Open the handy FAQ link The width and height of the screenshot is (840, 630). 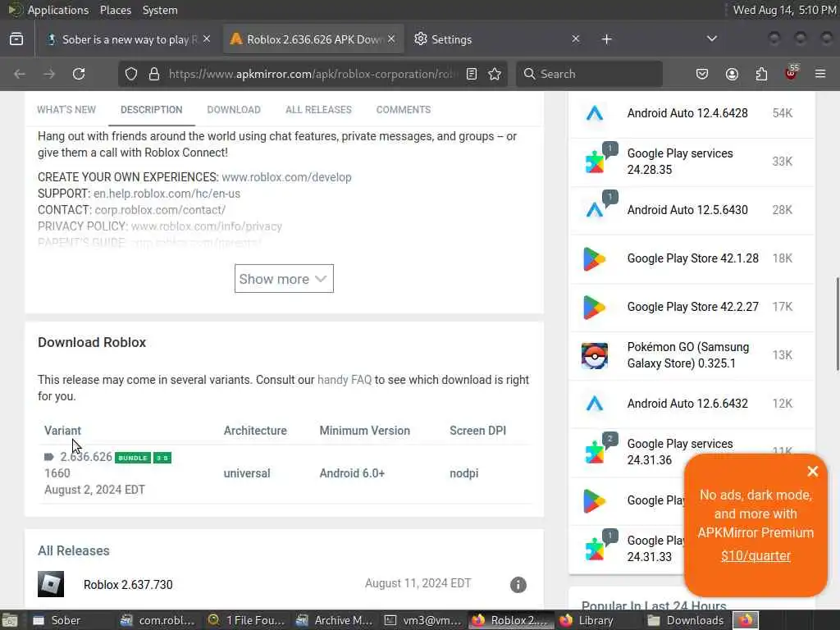tap(345, 380)
